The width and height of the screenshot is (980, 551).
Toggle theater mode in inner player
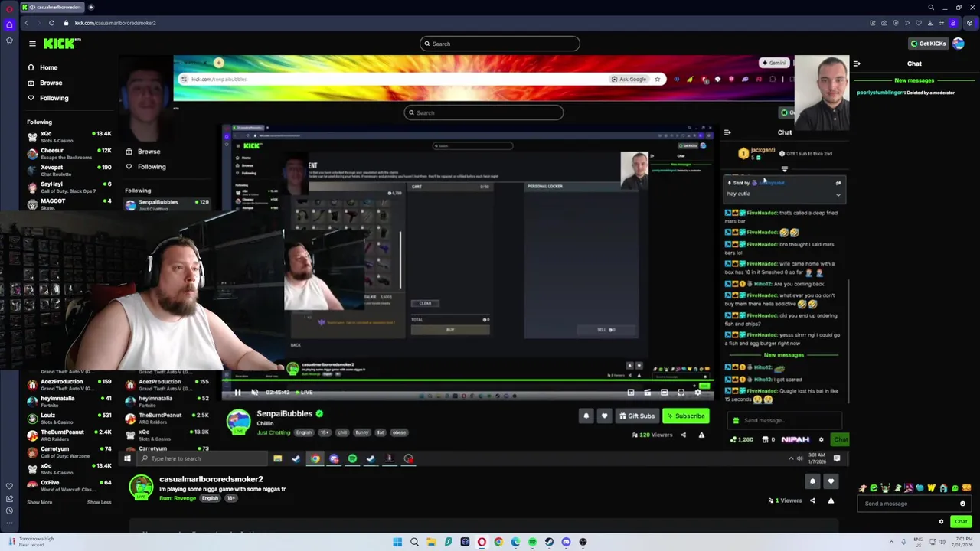(x=664, y=393)
